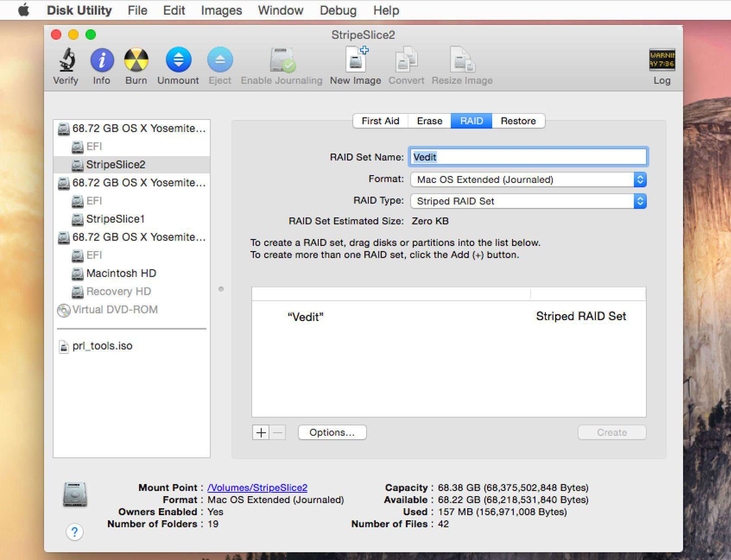Select the StripeSlice2 volume in sidebar
731x560 pixels.
click(132, 164)
